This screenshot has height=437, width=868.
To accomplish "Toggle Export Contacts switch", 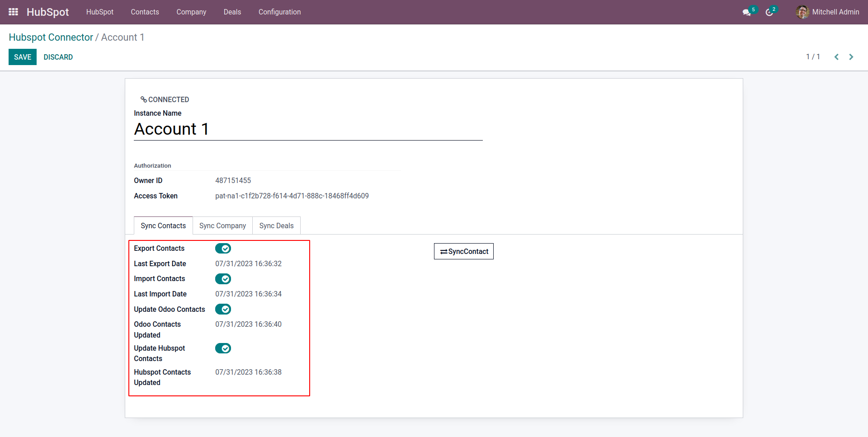I will [x=223, y=249].
